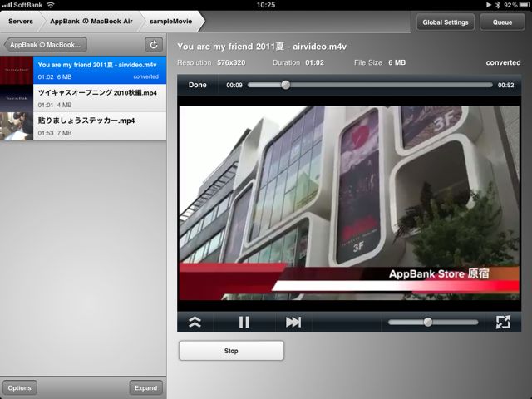532x399 pixels.
Task: Tap the 92% battery indicator
Action: click(x=517, y=5)
